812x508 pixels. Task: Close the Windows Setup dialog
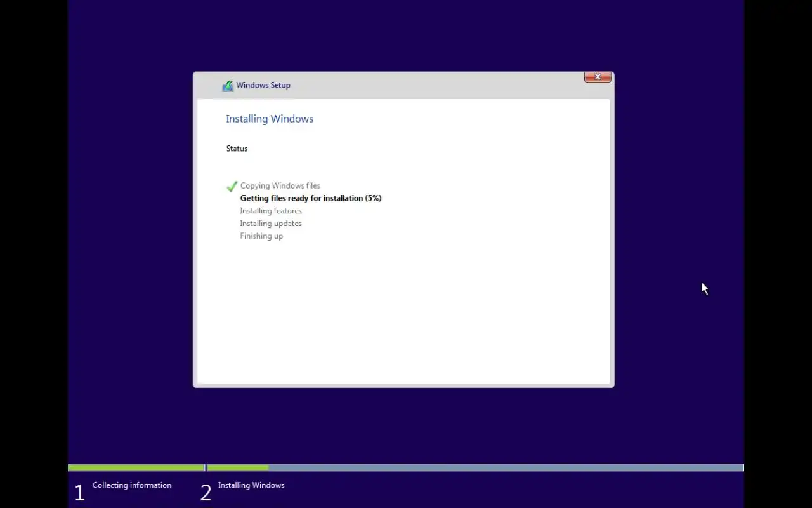[x=598, y=77]
